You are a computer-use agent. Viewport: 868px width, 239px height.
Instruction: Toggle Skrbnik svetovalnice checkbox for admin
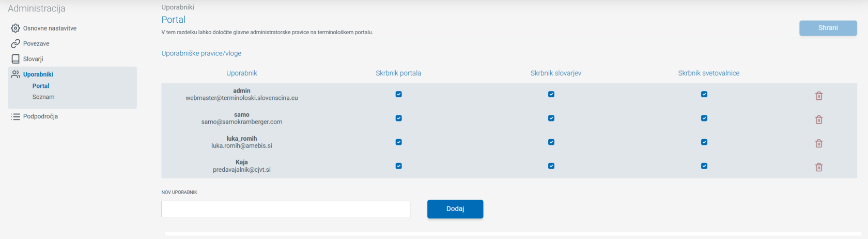click(704, 94)
